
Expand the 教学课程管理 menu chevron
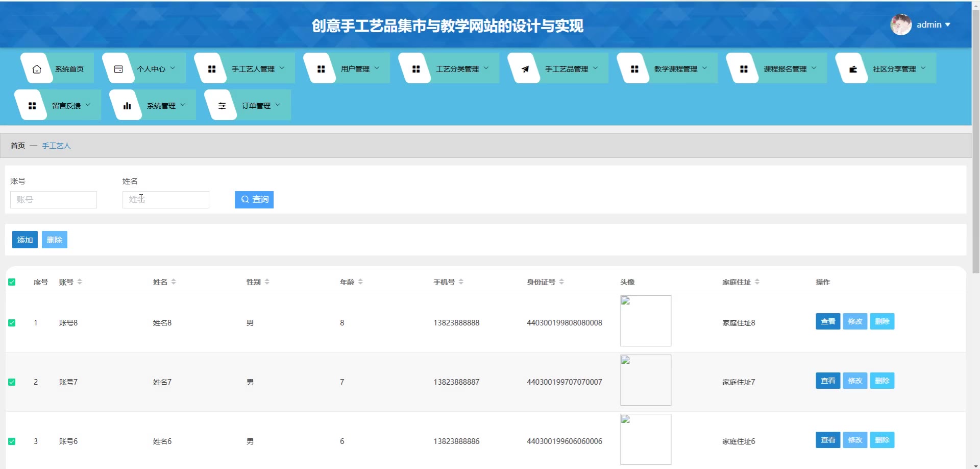tap(705, 68)
